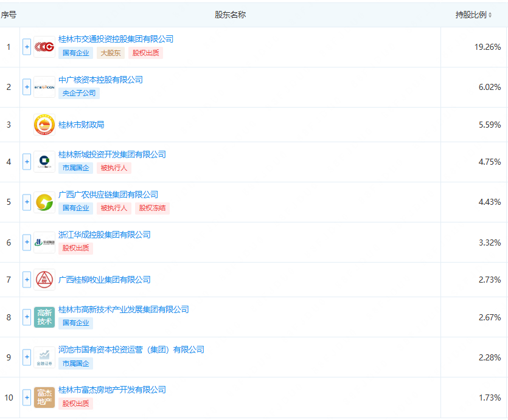Select the 2.67% shareholding value
This screenshot has width=508, height=420.
(490, 317)
